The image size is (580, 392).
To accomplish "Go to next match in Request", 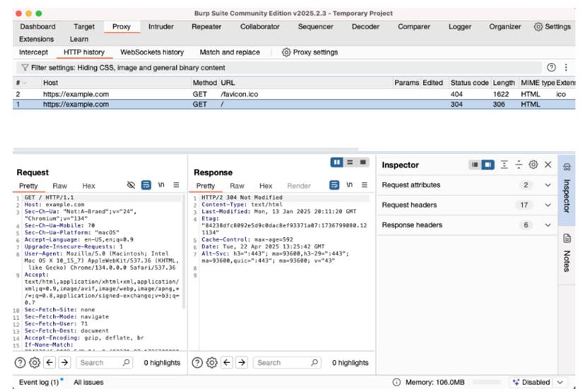I will click(65, 362).
